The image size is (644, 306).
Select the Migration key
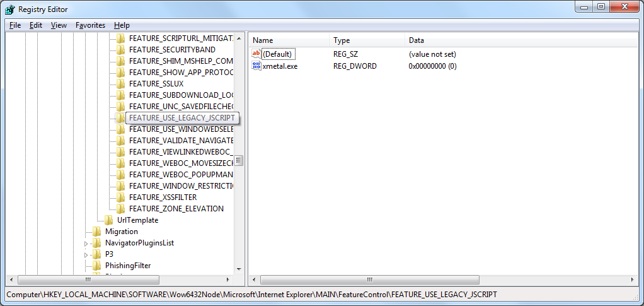[x=122, y=231]
